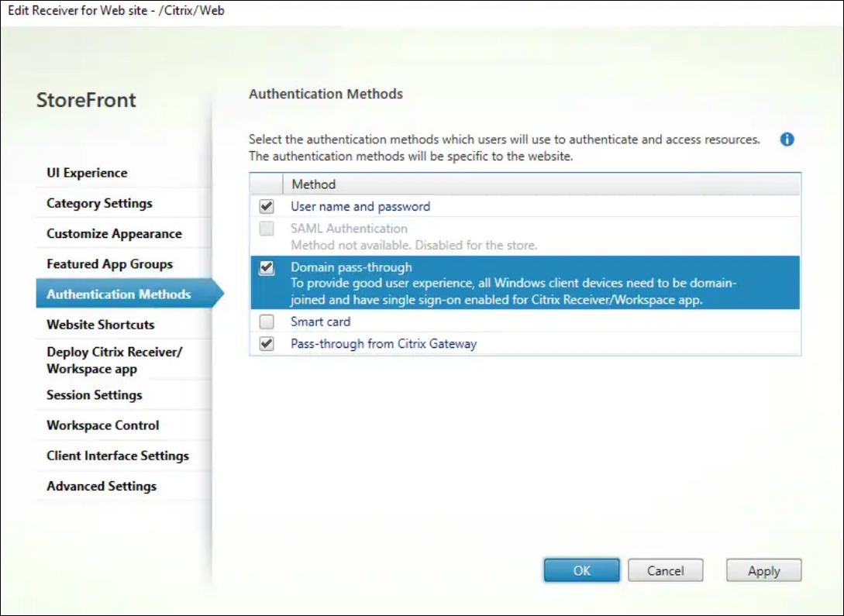This screenshot has width=844, height=616.
Task: Select the Authentication Methods tab
Action: click(x=129, y=294)
